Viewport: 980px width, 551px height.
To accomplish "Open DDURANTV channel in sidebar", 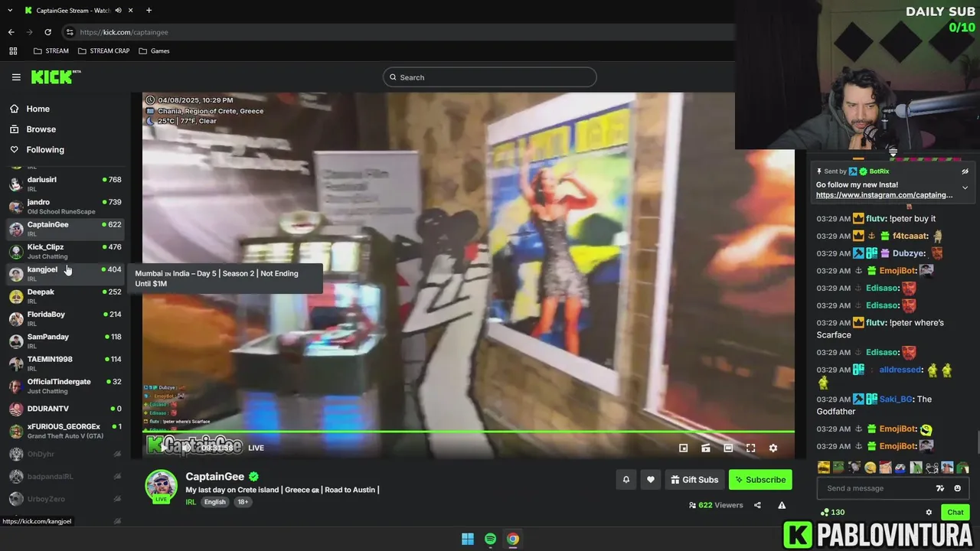I will pyautogui.click(x=65, y=409).
